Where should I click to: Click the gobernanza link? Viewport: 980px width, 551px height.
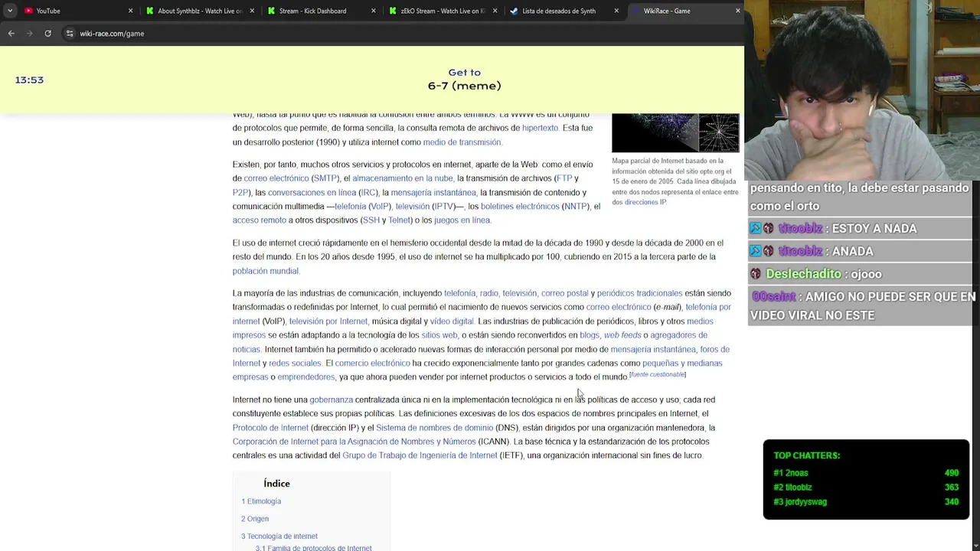pos(331,399)
